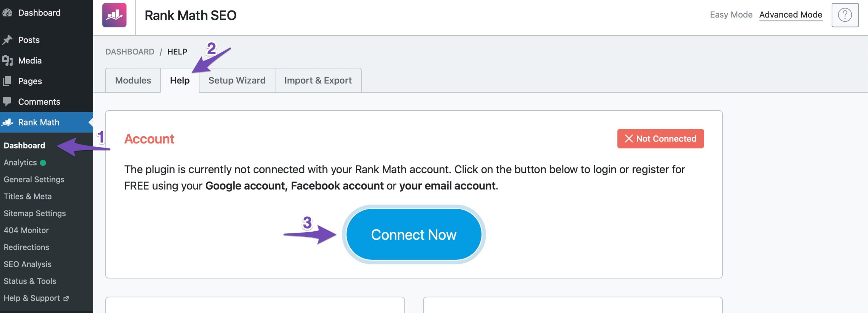Image resolution: width=868 pixels, height=313 pixels.
Task: Open the help question mark icon
Action: [x=845, y=15]
